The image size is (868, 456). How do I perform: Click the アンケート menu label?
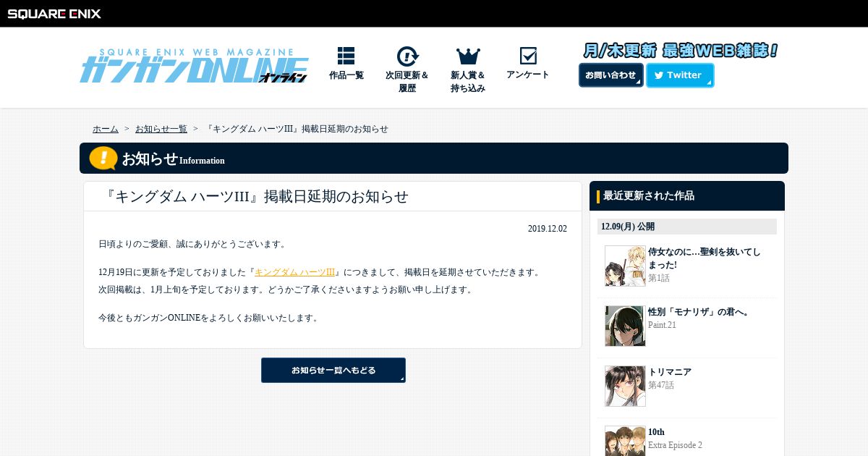(528, 75)
